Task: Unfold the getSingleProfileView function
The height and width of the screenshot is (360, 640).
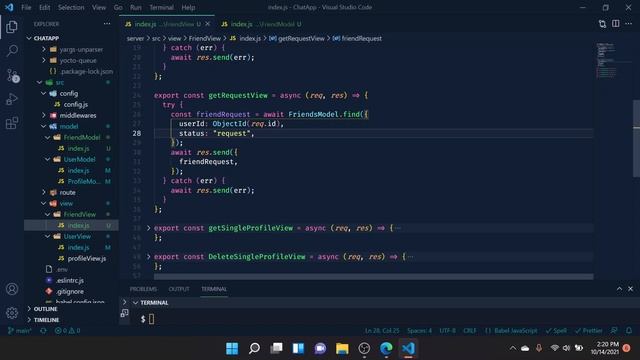Action: [x=149, y=228]
